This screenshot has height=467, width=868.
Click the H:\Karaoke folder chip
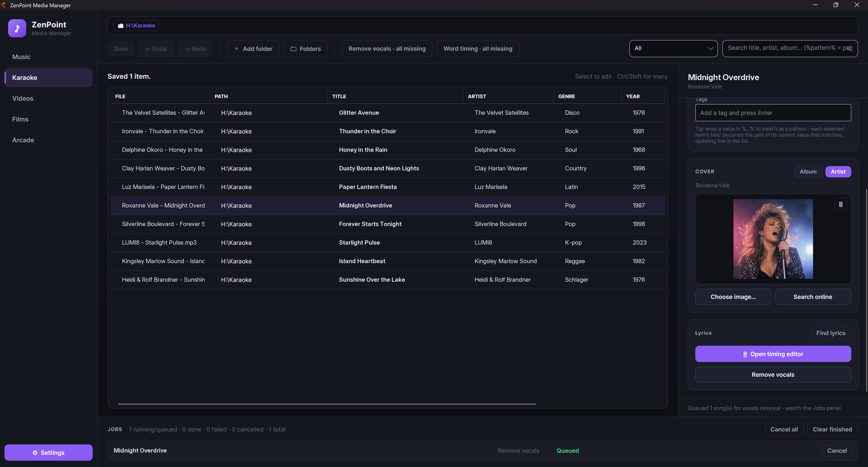click(137, 26)
